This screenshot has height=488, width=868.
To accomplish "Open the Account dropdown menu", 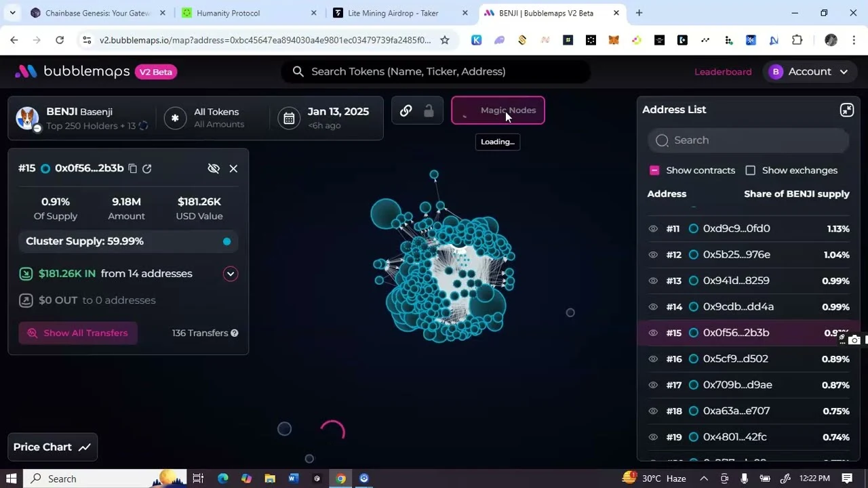I will (x=810, y=71).
